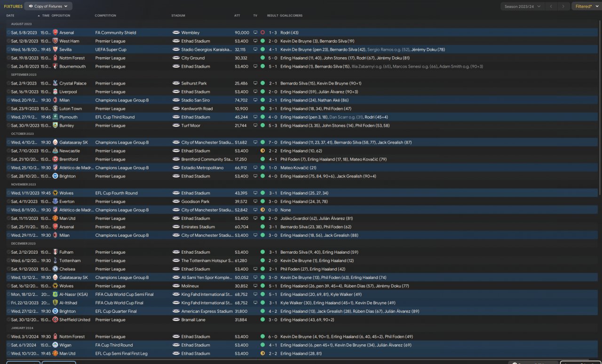The width and height of the screenshot is (602, 364).
Task: Tick the selection circle for Sat, 2/12/2023
Action: click(8, 253)
